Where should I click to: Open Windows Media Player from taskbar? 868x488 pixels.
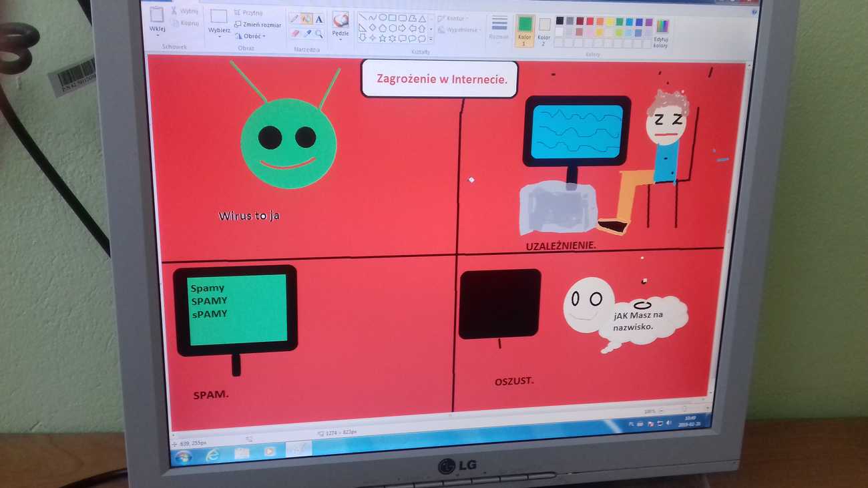coord(269,452)
